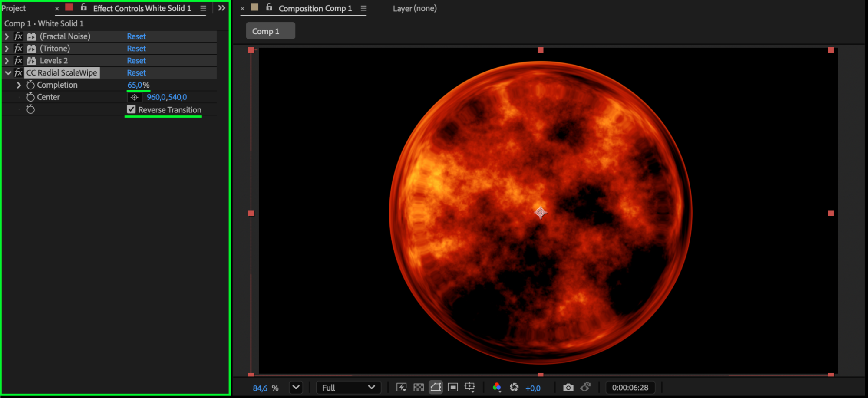The height and width of the screenshot is (398, 868).
Task: Click the reset exposure aperture icon
Action: click(514, 388)
